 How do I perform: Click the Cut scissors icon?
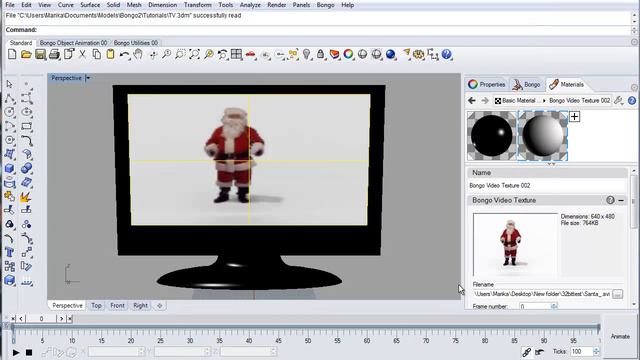(x=82, y=54)
